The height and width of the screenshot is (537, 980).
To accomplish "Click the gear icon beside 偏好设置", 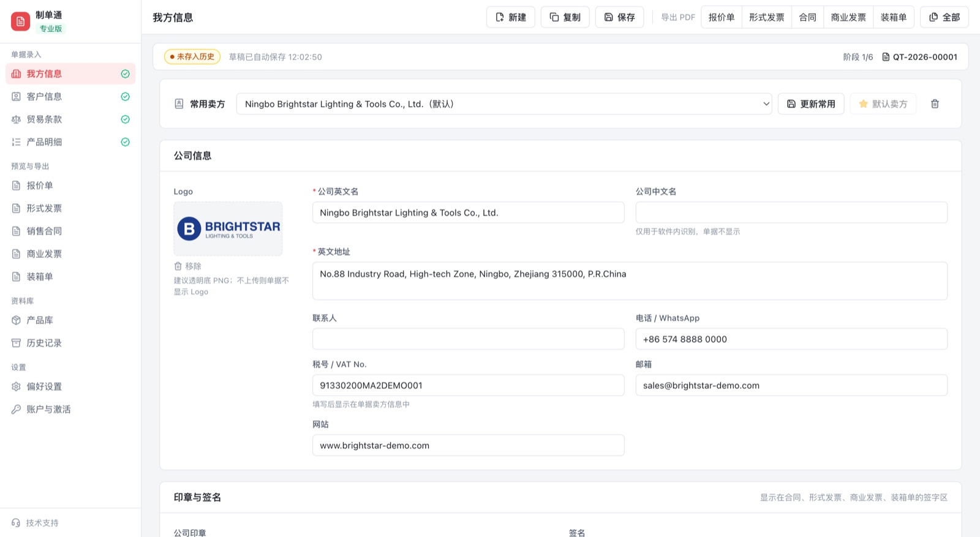I will [x=16, y=386].
